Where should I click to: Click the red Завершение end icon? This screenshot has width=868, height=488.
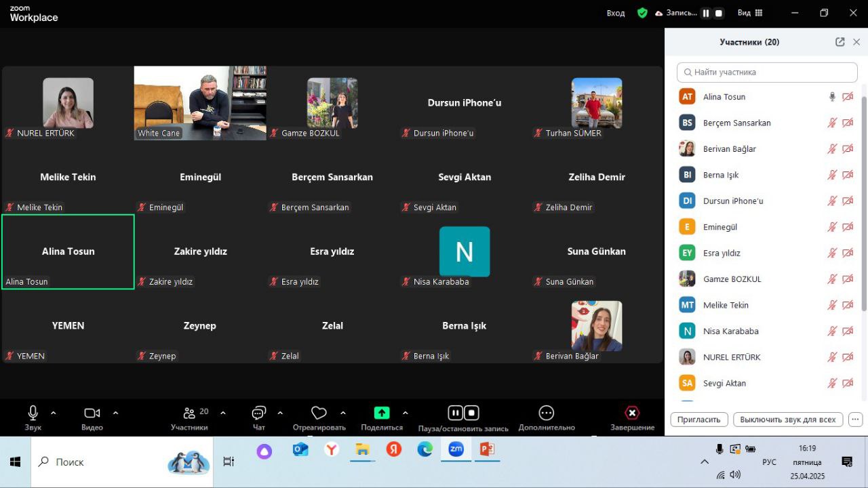[632, 413]
